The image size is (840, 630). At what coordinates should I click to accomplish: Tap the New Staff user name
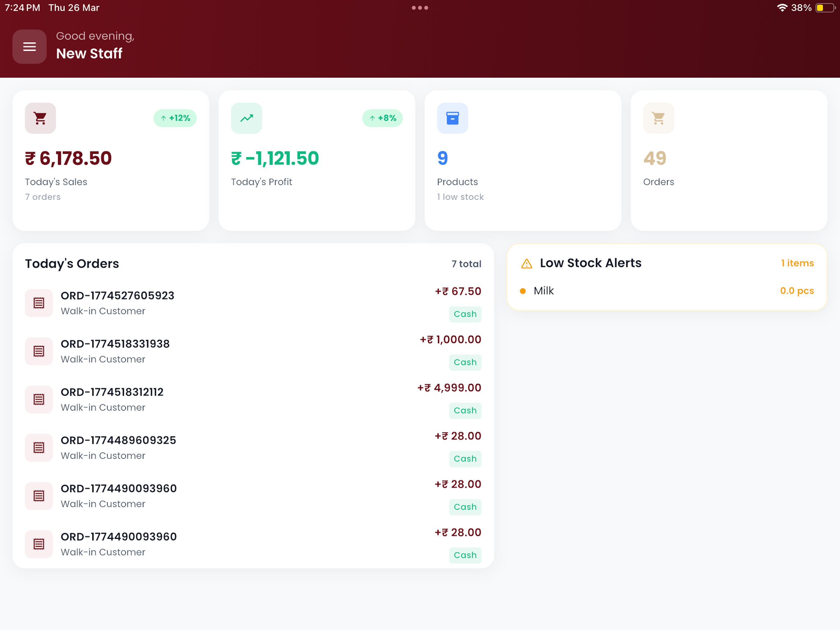(x=89, y=53)
